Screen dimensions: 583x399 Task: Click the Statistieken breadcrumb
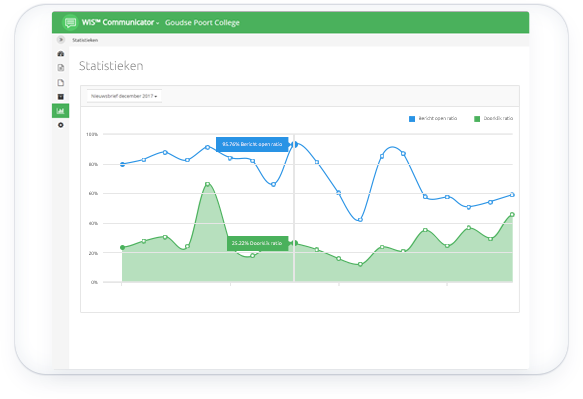[x=85, y=40]
